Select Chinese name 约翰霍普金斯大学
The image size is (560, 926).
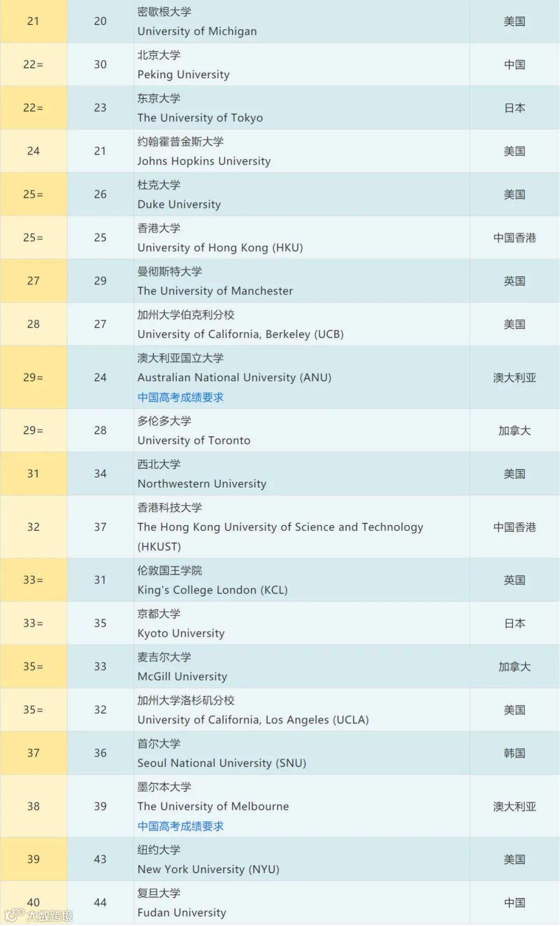coord(180,142)
